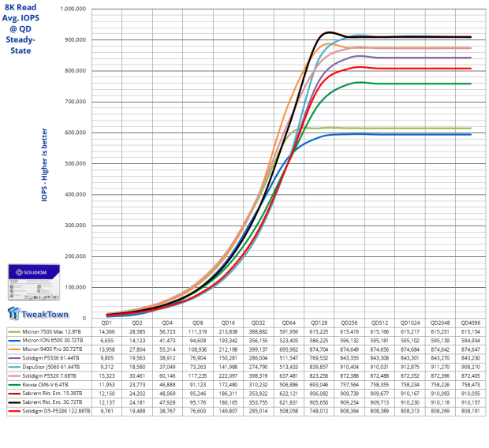Click Micron 9400 Pro QD64 value 695,962
This screenshot has height=448, width=489.
point(289,349)
